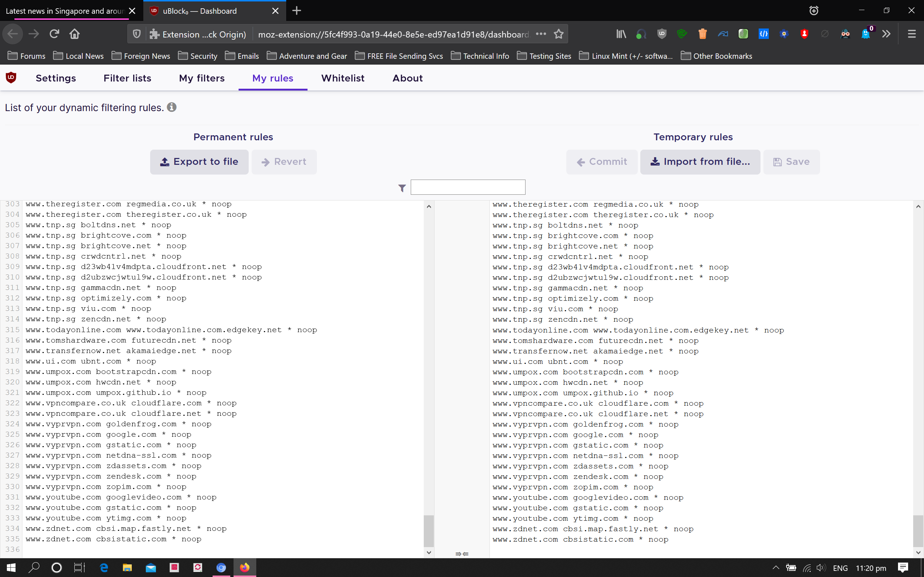
Task: Open the Security bookmarks folder
Action: point(198,56)
